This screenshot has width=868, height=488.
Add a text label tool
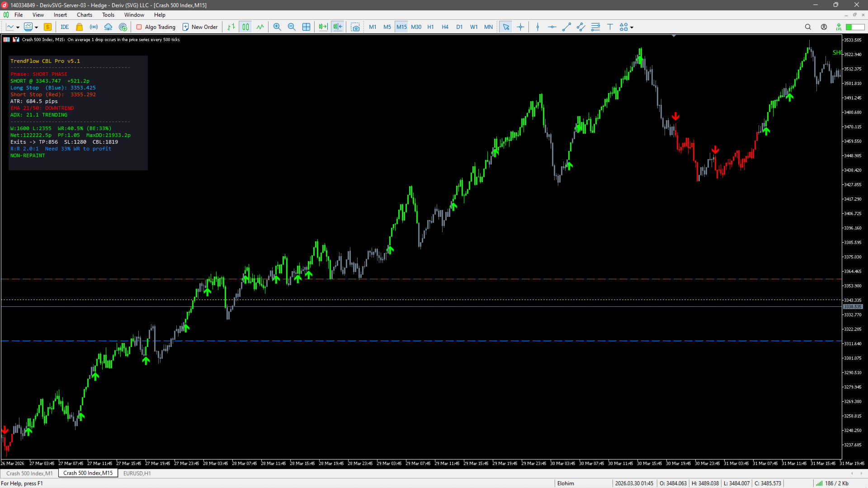point(610,27)
